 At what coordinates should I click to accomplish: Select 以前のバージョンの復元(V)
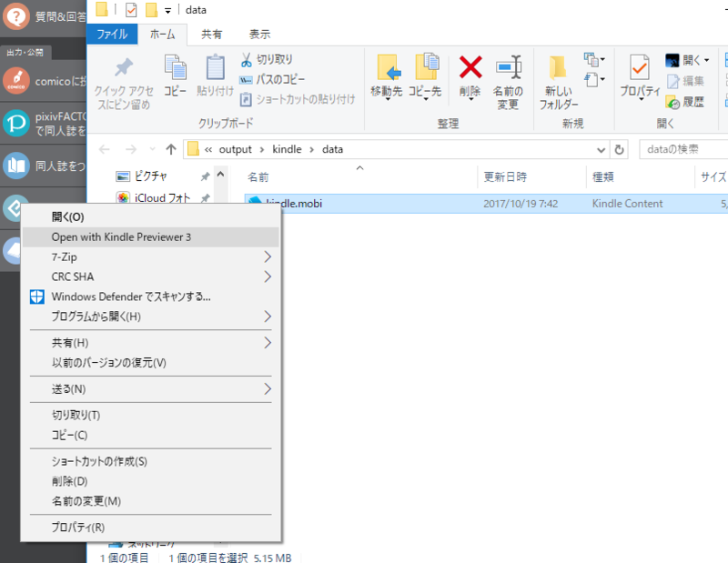pyautogui.click(x=150, y=363)
